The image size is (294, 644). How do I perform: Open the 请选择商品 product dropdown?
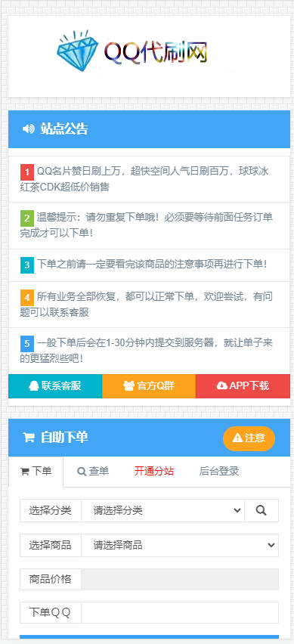[x=180, y=546]
